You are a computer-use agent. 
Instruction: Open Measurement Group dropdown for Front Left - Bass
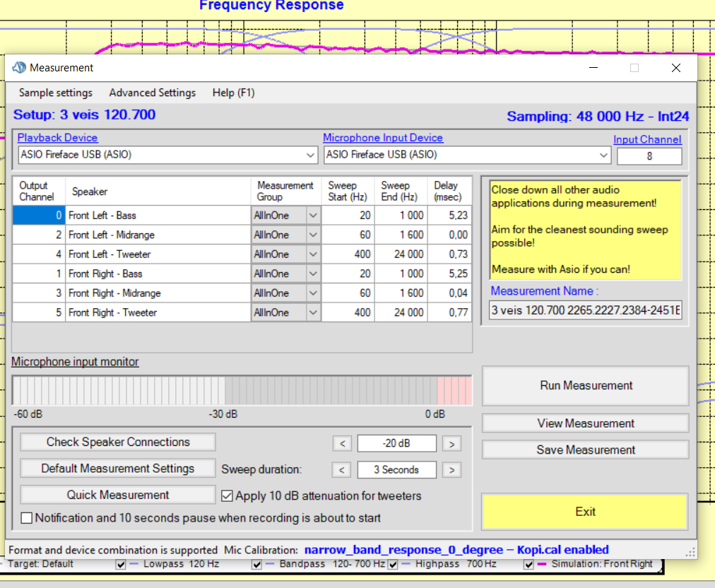pos(313,216)
